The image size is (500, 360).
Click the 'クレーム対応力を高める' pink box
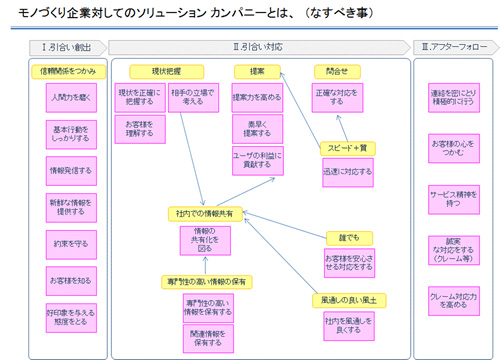pos(454,301)
